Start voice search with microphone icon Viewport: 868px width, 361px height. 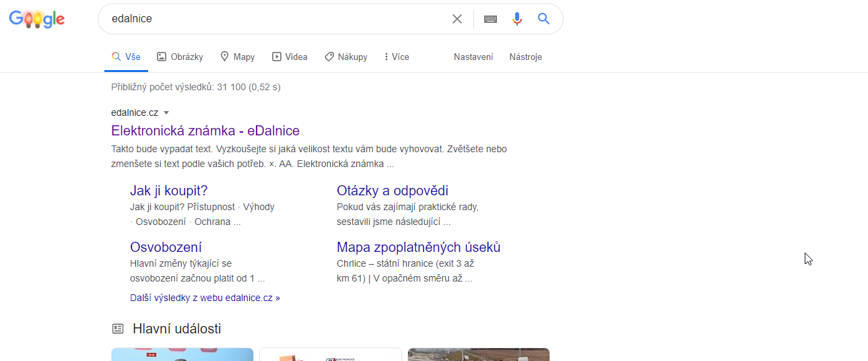[517, 19]
